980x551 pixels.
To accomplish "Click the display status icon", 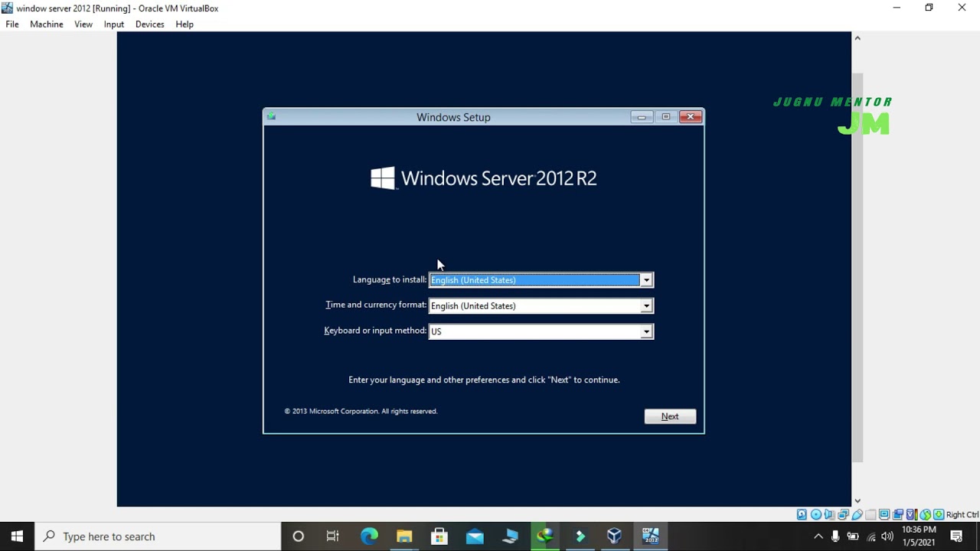I will [884, 514].
